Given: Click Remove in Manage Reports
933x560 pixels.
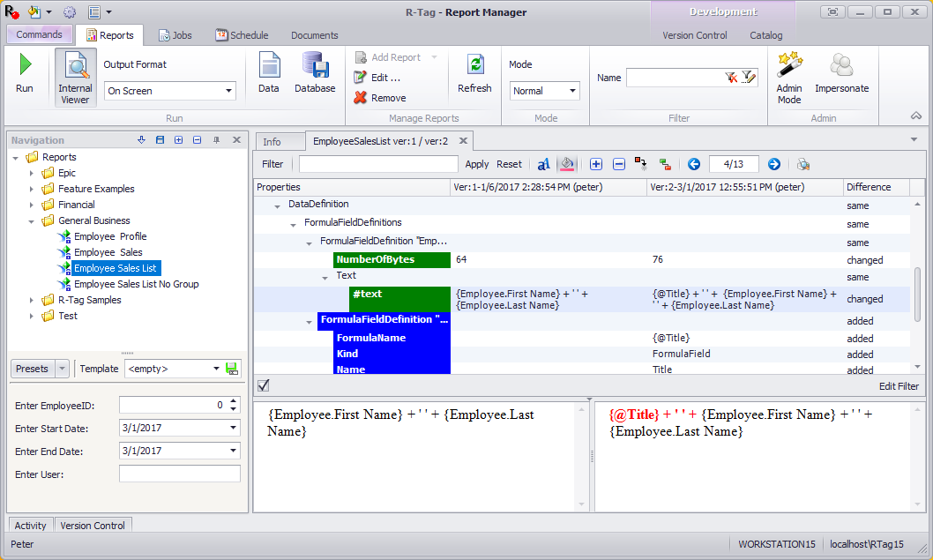Looking at the screenshot, I should click(x=380, y=98).
